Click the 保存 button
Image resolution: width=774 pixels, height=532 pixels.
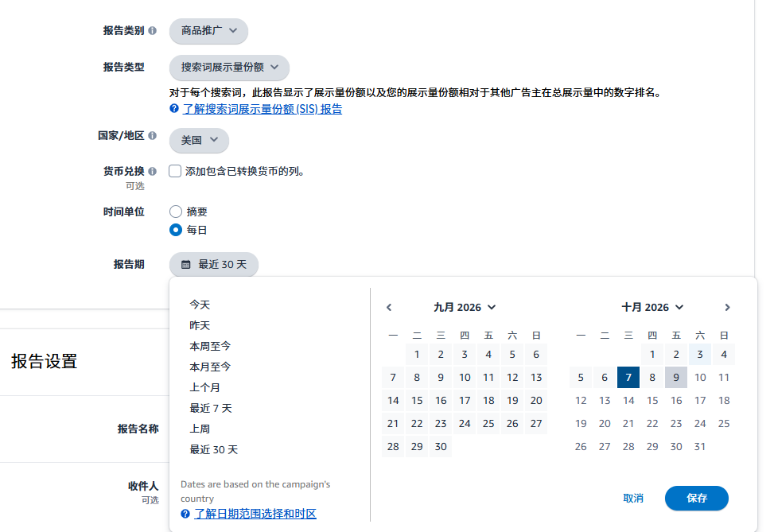(x=697, y=498)
